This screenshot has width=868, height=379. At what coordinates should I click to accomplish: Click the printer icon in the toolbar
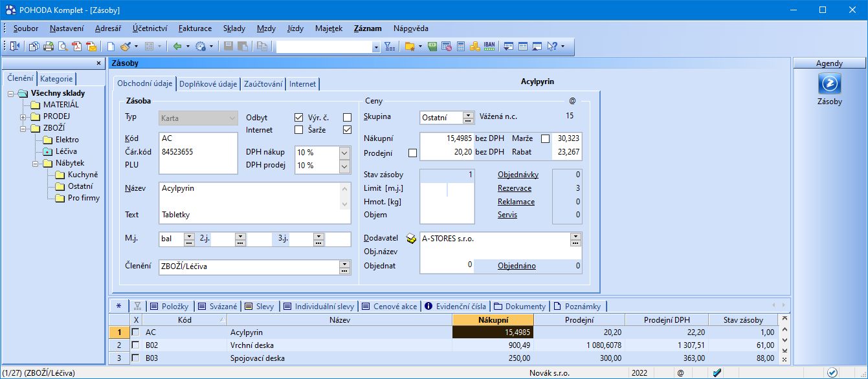click(49, 46)
